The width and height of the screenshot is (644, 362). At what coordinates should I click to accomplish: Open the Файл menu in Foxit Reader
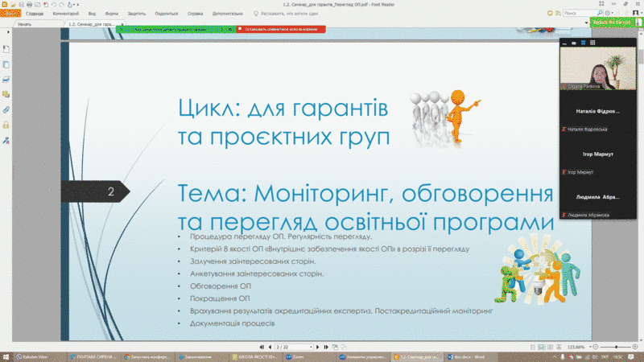click(10, 14)
